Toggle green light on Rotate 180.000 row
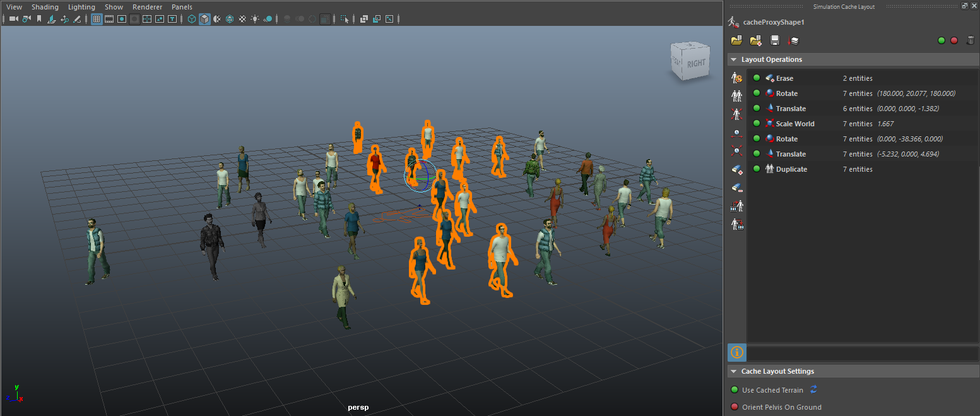 [x=757, y=93]
